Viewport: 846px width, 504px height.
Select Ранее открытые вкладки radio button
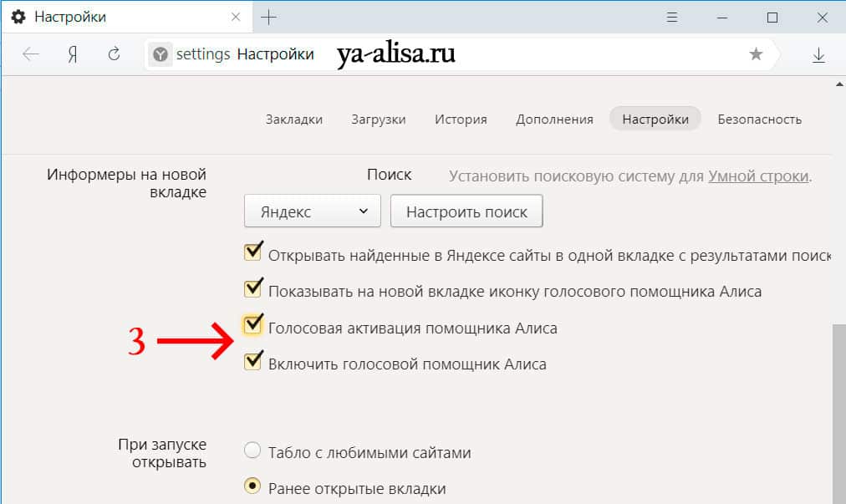pyautogui.click(x=252, y=486)
